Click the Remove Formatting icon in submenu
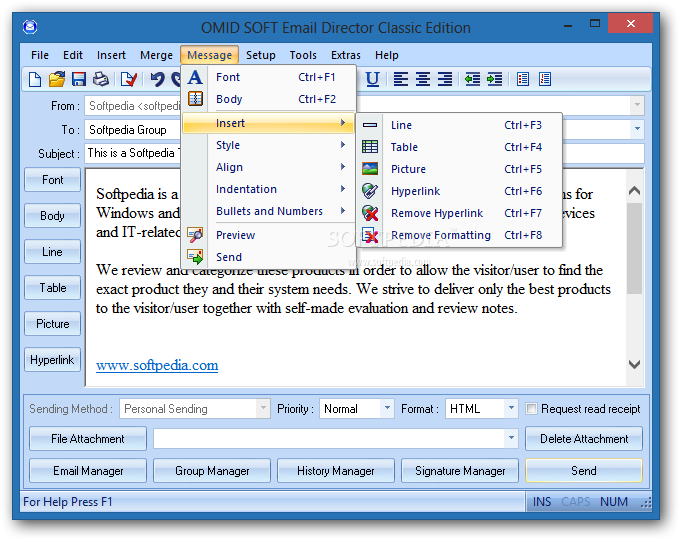The image size is (680, 540). [370, 235]
